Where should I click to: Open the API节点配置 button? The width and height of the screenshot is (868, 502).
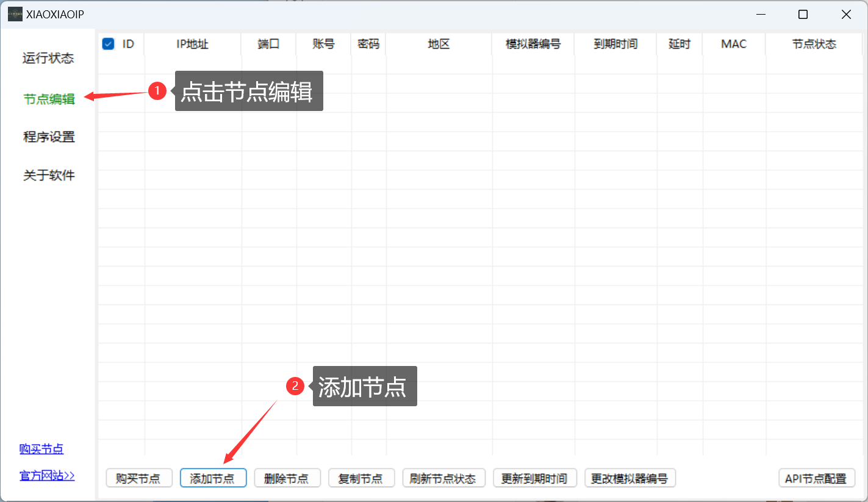(x=816, y=478)
